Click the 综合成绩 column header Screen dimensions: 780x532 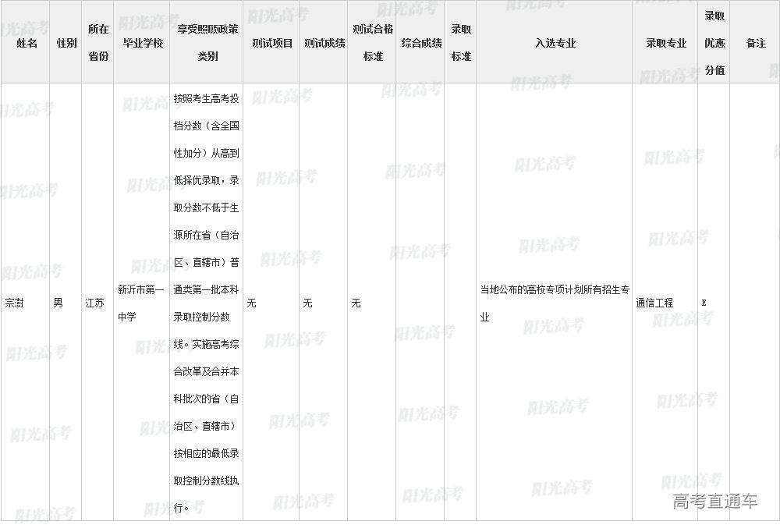[421, 43]
